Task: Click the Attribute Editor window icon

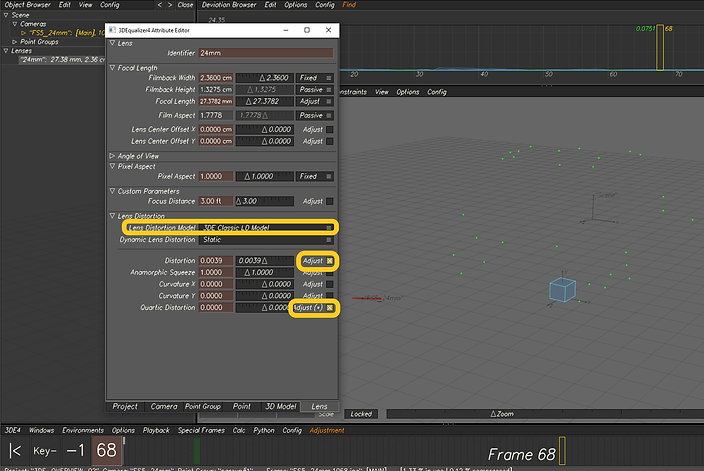Action: tap(112, 30)
